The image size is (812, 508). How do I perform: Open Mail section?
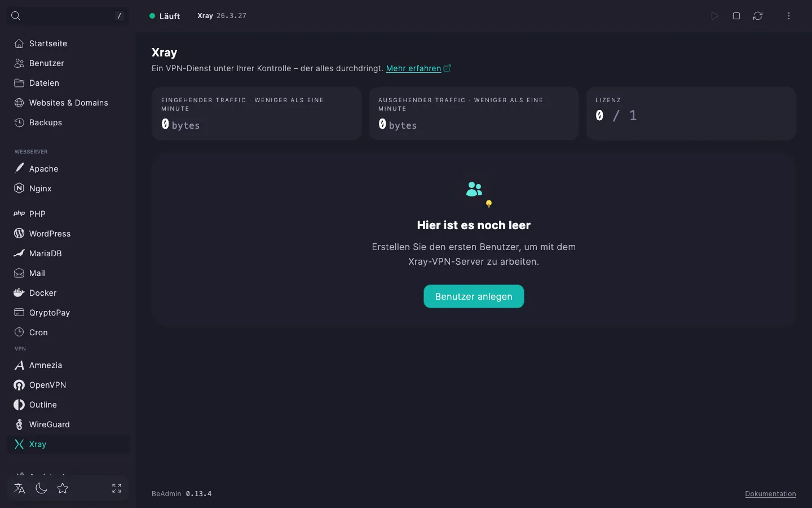[x=68, y=273]
